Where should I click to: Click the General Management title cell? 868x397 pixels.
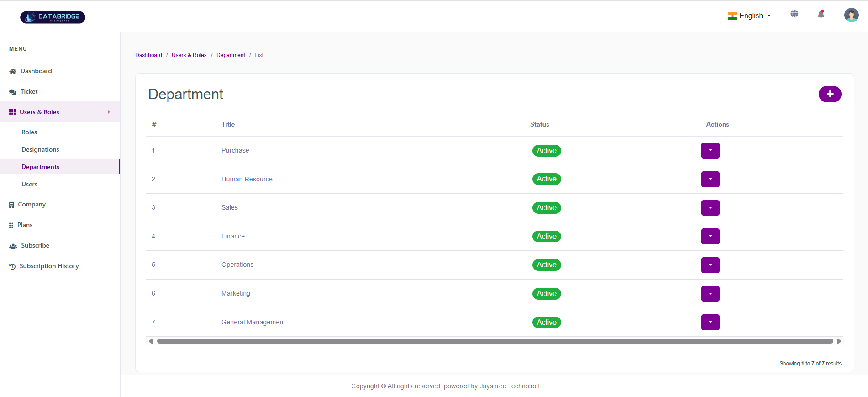click(253, 322)
